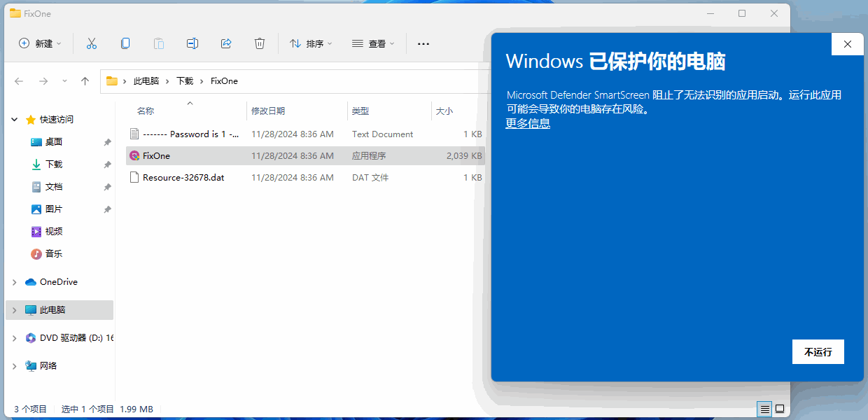Image resolution: width=868 pixels, height=420 pixels.
Task: Expand the OneDrive tree node
Action: [15, 282]
